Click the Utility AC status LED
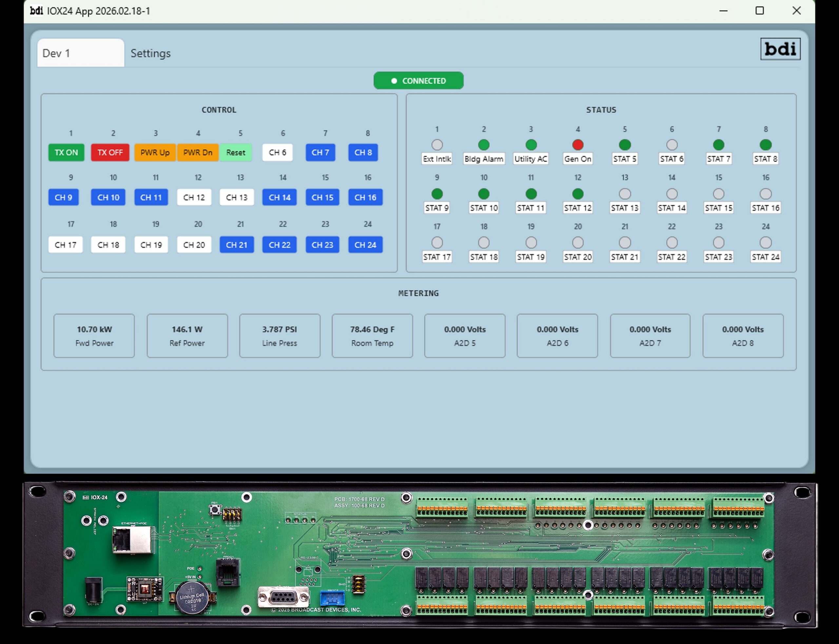This screenshot has width=839, height=644. point(531,145)
